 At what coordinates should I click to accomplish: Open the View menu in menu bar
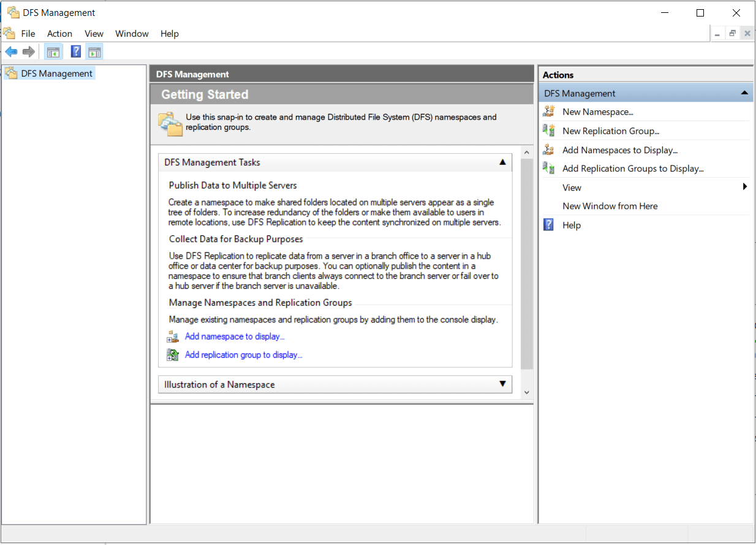pos(94,34)
